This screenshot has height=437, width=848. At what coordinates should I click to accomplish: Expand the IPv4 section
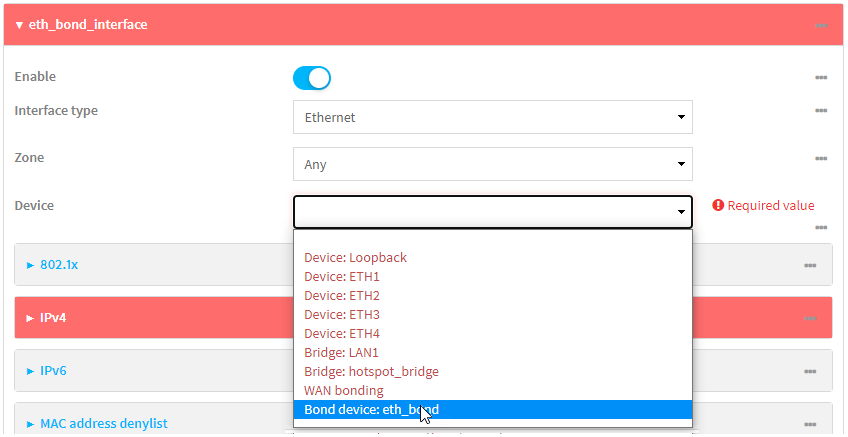(x=52, y=318)
